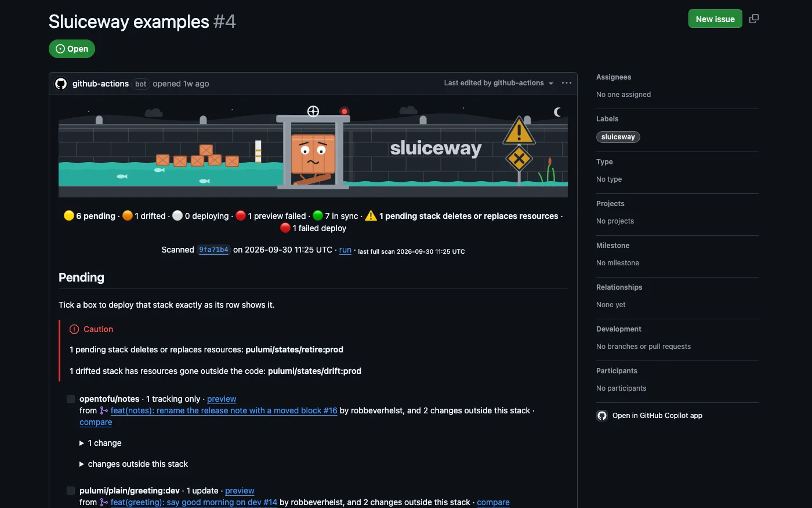Open the Relationships sidebar section
The height and width of the screenshot is (508, 812).
619,287
